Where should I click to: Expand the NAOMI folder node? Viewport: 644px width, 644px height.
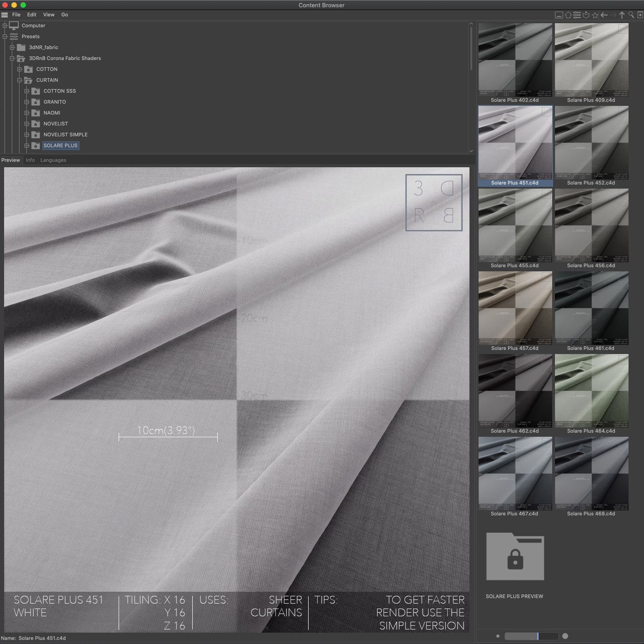point(27,113)
